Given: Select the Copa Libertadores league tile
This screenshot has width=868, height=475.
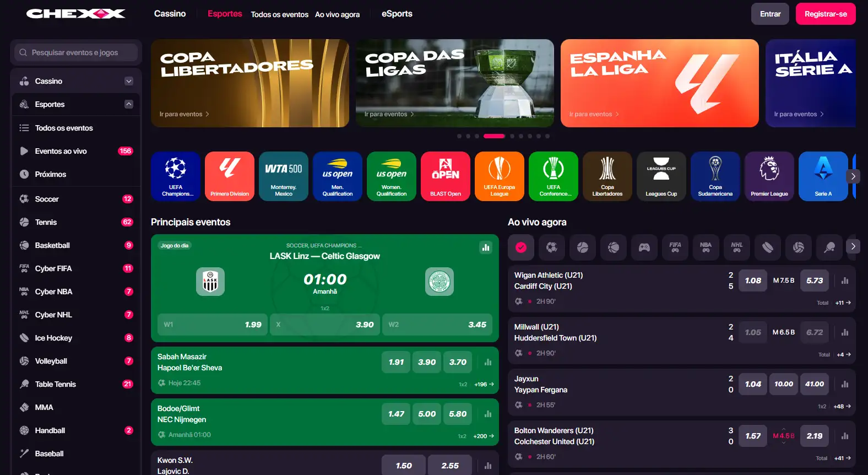Looking at the screenshot, I should (x=607, y=176).
